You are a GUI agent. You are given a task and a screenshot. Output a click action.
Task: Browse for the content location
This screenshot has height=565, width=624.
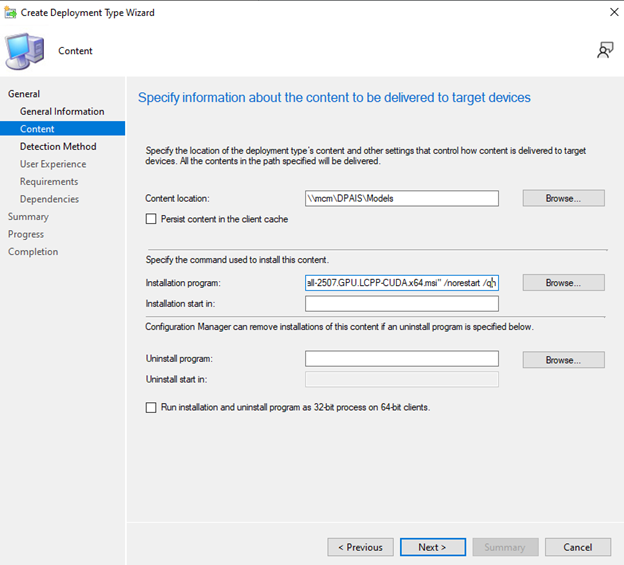(x=564, y=198)
